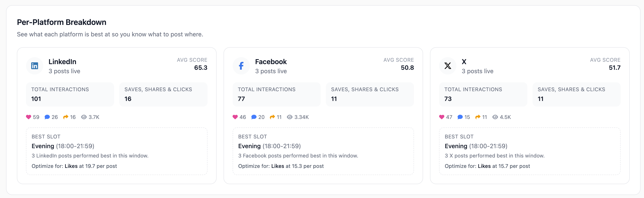Click the Per-Platform Breakdown heading
Screen dimensions: 644x198
click(x=61, y=22)
